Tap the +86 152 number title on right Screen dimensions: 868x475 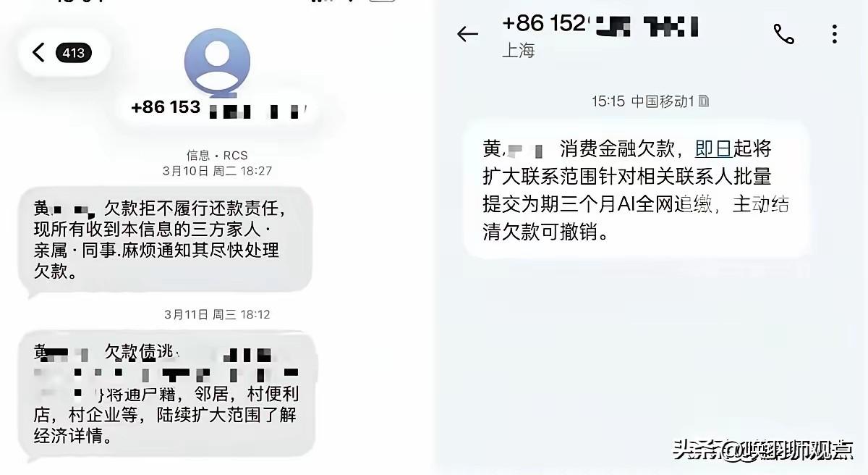click(x=600, y=24)
